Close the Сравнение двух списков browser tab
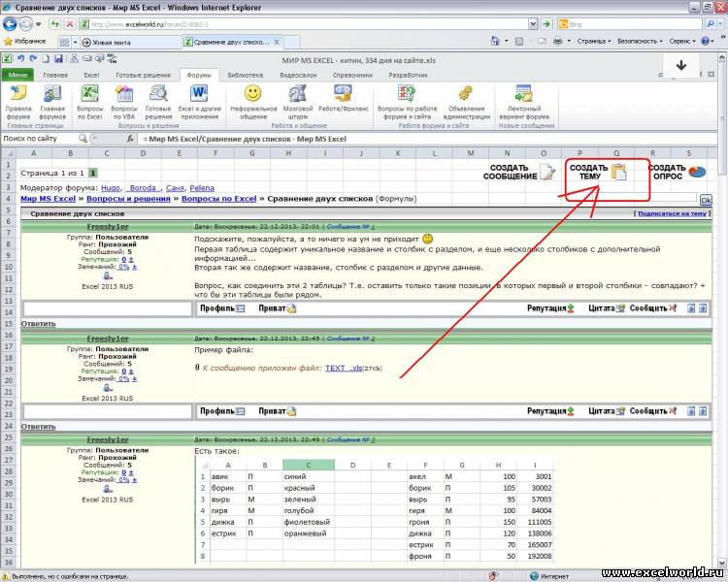 [x=277, y=43]
